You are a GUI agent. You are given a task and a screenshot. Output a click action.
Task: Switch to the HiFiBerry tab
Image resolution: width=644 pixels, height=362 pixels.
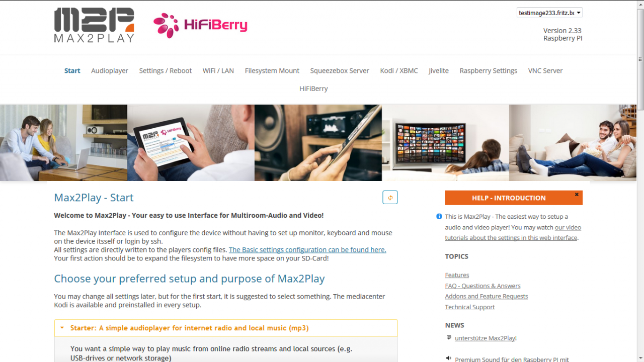[313, 88]
